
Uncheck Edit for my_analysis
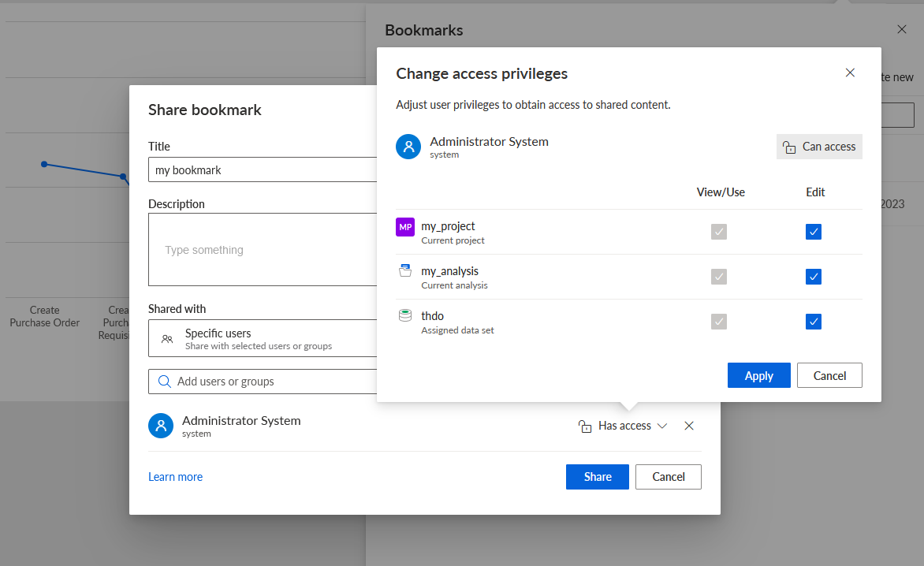(813, 276)
